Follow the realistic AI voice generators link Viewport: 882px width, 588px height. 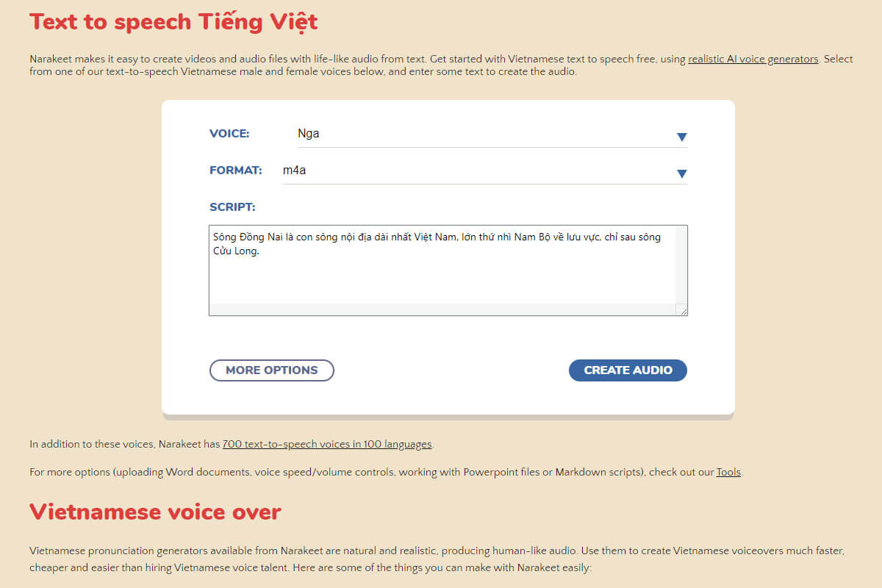coord(753,59)
